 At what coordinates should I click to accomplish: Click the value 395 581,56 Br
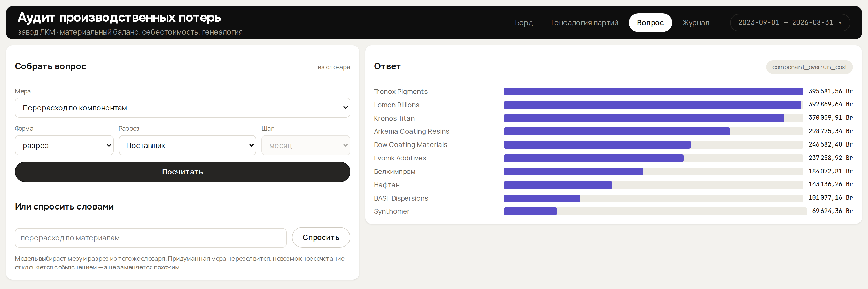tap(831, 91)
